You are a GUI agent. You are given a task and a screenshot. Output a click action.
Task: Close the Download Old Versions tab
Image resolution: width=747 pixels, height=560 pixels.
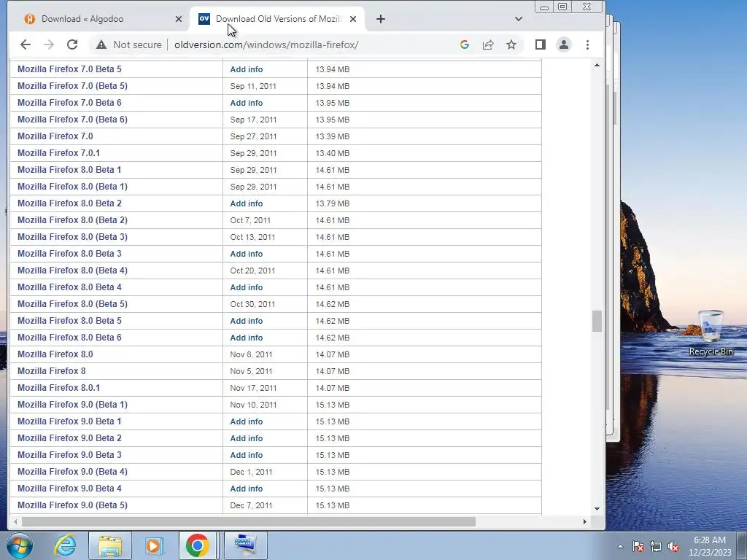pos(353,19)
